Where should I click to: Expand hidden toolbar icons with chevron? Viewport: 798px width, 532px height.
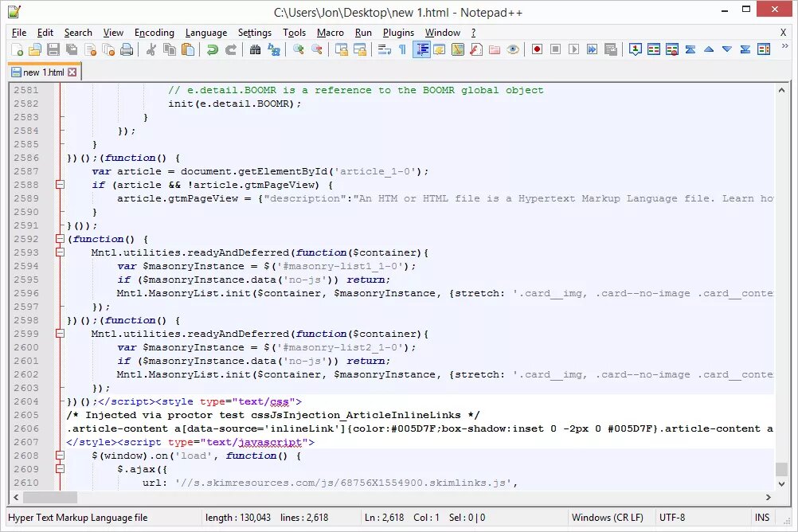(784, 46)
